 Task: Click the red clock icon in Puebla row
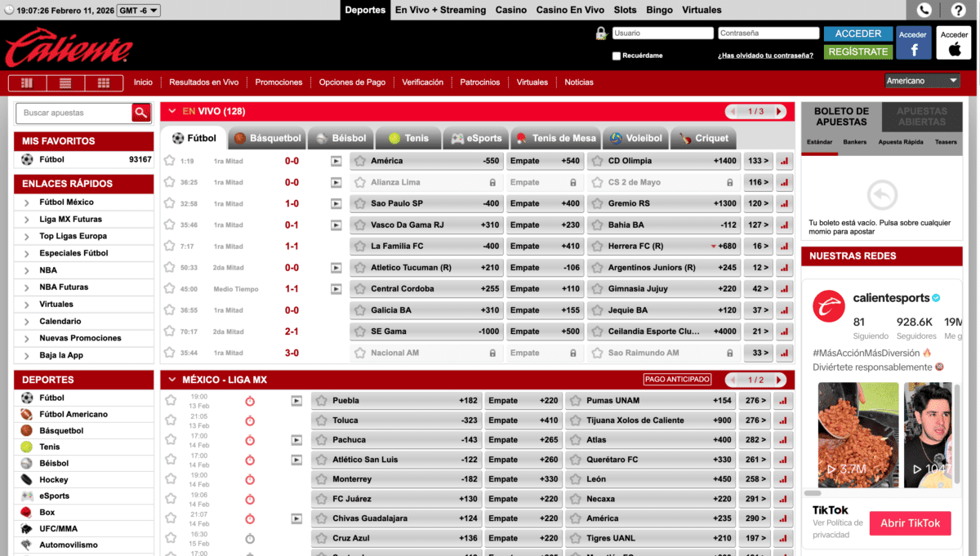pos(250,401)
